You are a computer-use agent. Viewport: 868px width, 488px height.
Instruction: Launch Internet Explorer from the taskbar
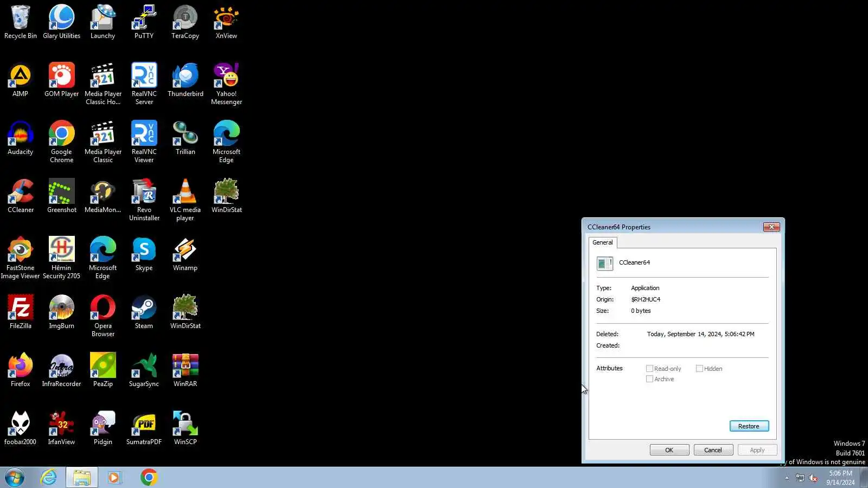click(x=49, y=478)
